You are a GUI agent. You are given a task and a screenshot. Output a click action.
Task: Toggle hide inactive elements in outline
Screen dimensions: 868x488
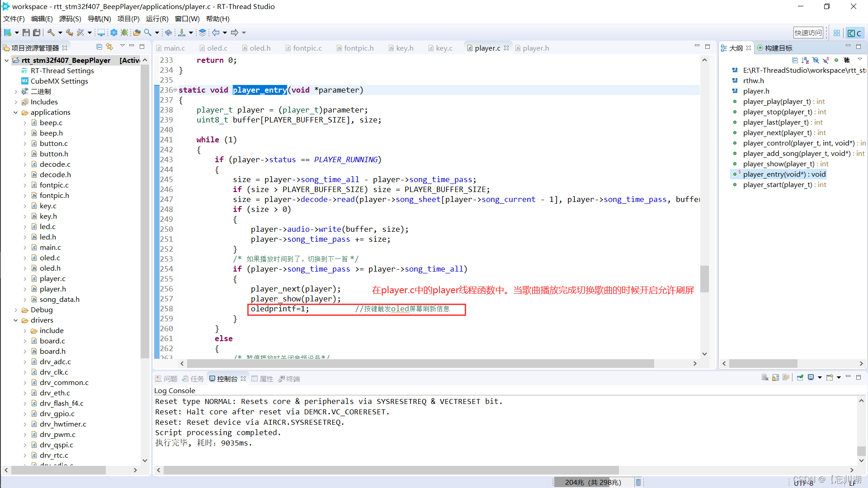(x=847, y=60)
